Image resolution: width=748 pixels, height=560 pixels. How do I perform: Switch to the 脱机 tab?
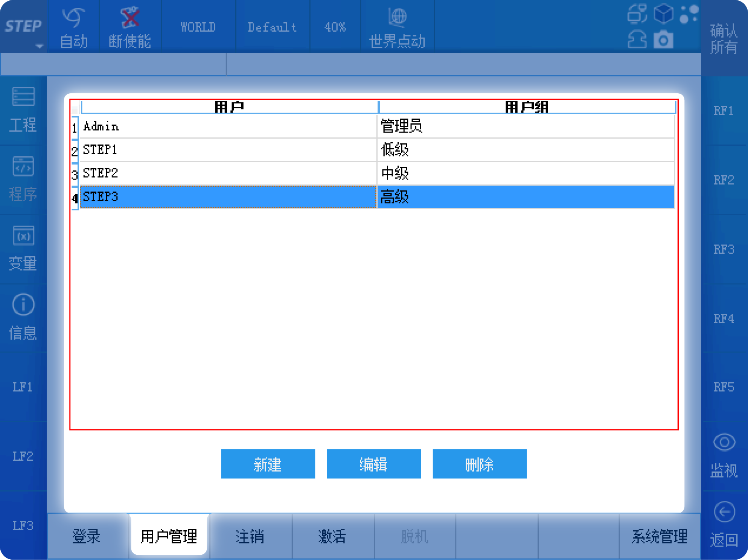coord(415,536)
